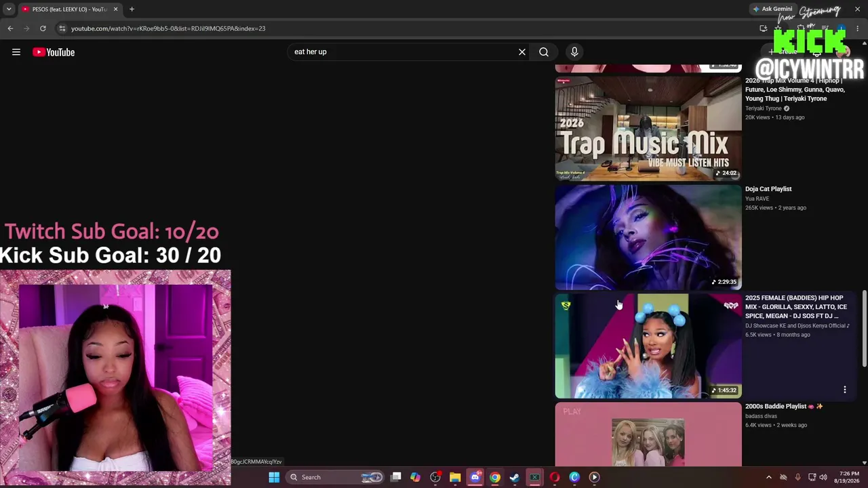Open Discord from the taskbar
The height and width of the screenshot is (488, 868).
click(x=475, y=477)
